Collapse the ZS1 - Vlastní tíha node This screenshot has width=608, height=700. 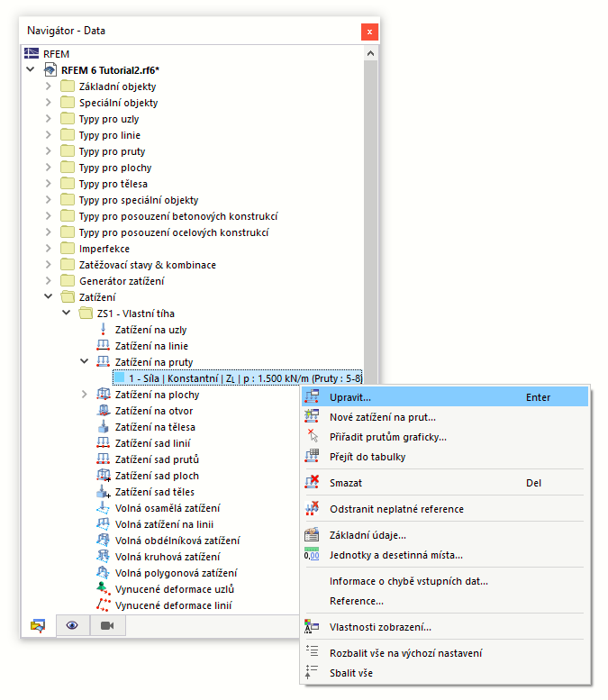coord(66,313)
